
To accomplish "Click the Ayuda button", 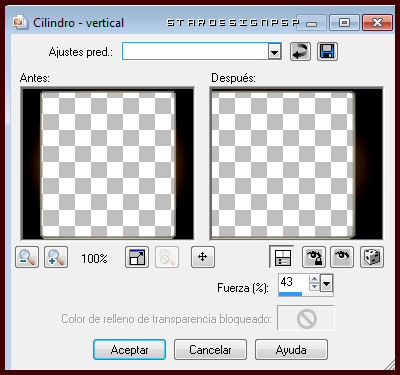I will coord(291,350).
